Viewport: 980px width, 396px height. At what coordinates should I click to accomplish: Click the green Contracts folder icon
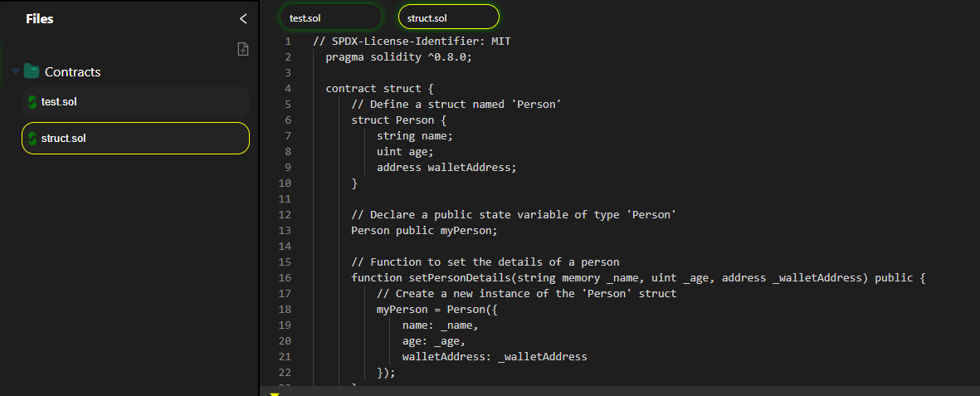coord(32,71)
